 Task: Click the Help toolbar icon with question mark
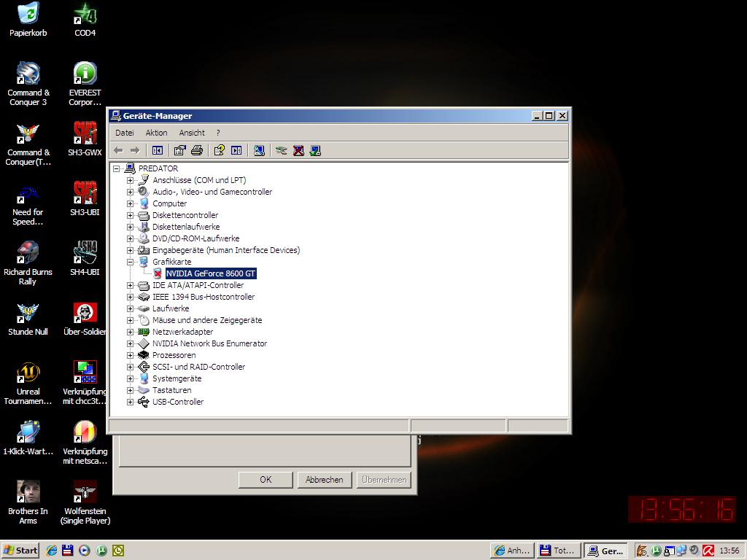pos(219,150)
